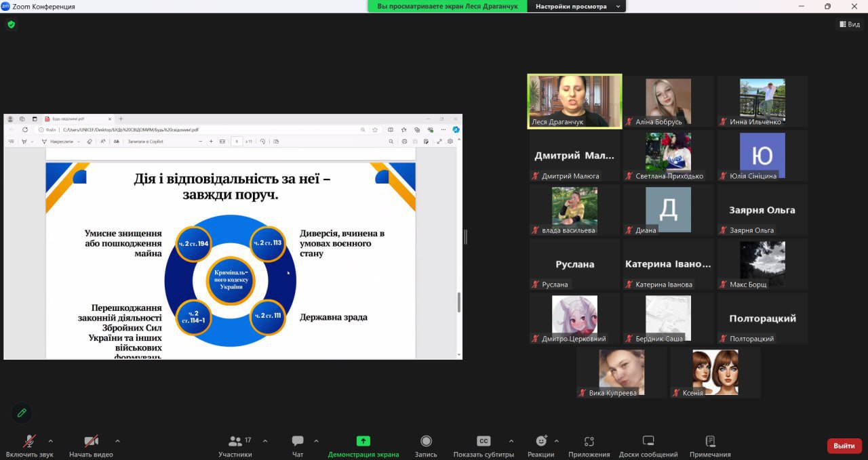Click the green annotation pencil button
This screenshot has width=868, height=460.
[22, 413]
